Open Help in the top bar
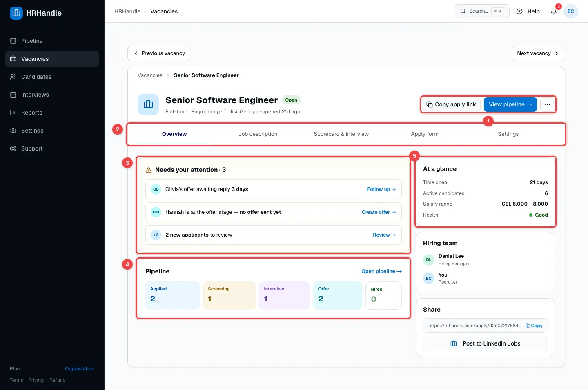This screenshot has width=588, height=390. coord(528,11)
